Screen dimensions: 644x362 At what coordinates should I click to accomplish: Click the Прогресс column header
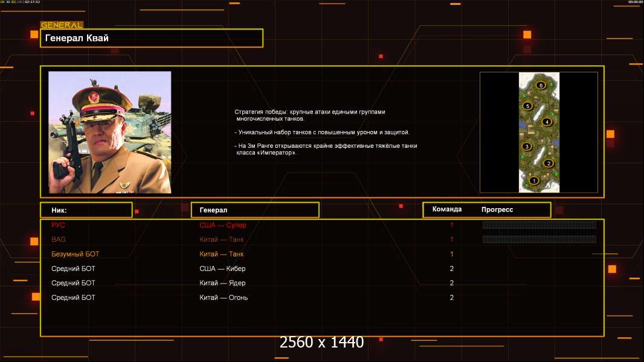click(497, 210)
